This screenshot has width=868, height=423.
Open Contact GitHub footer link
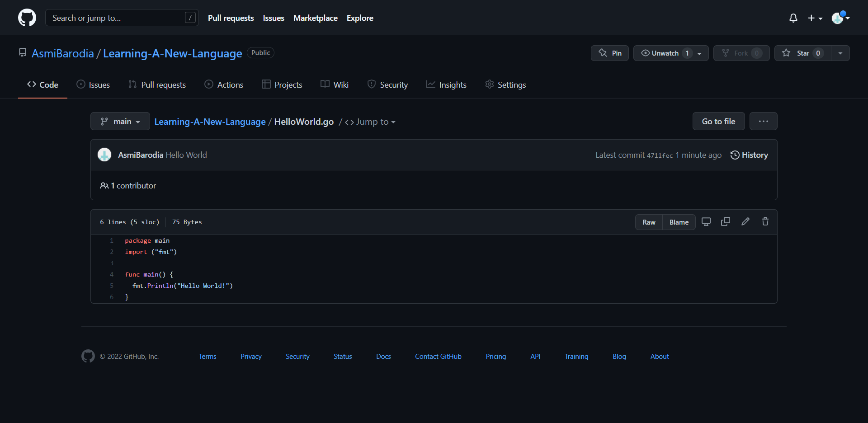click(x=438, y=357)
